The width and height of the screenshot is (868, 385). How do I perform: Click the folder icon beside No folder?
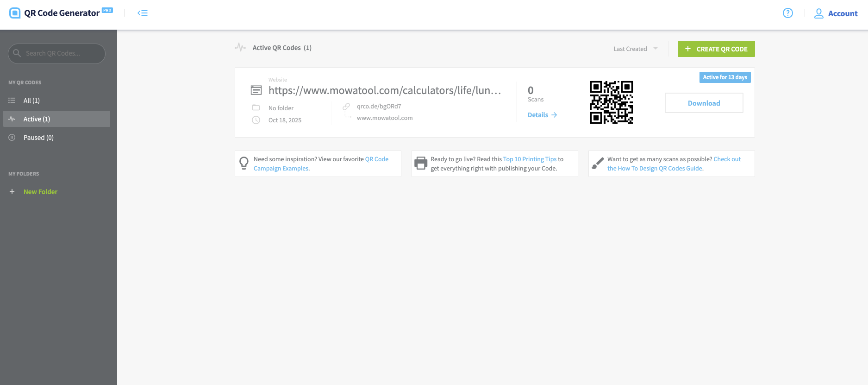[x=256, y=107]
